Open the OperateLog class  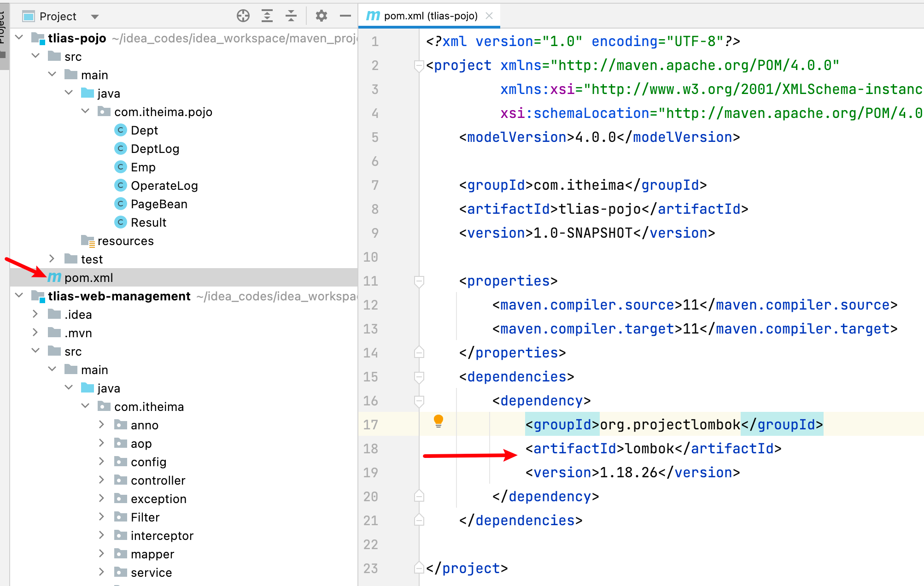coord(164,186)
